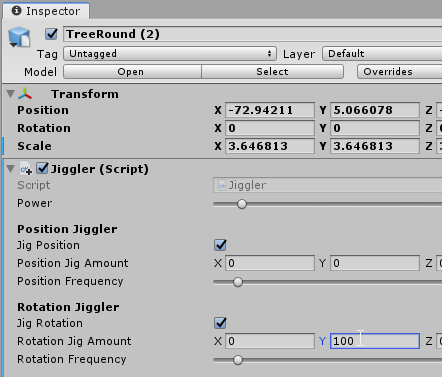This screenshot has height=377, width=442.
Task: Click the Rotation Frequency slider handle
Action: [x=238, y=360]
